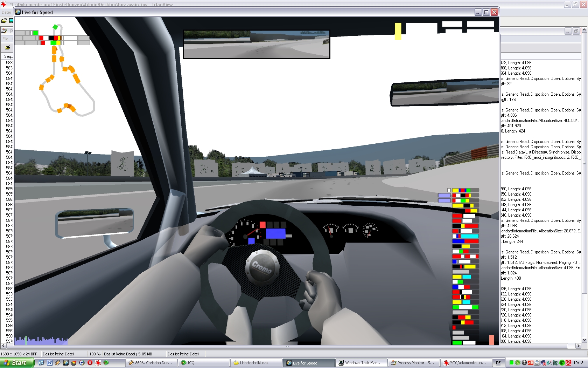The height and width of the screenshot is (368, 588).
Task: Click Process Monitor's open folder toolbar icon
Action: (x=7, y=47)
